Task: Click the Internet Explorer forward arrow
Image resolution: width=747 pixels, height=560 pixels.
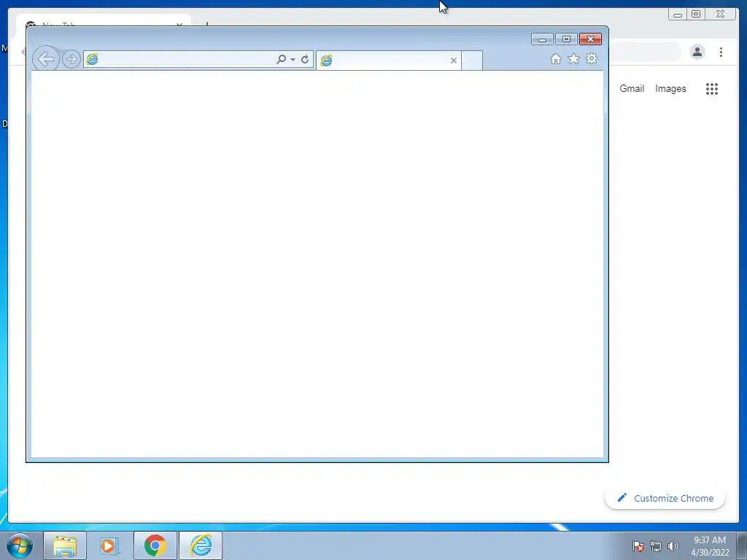Action: [x=71, y=60]
